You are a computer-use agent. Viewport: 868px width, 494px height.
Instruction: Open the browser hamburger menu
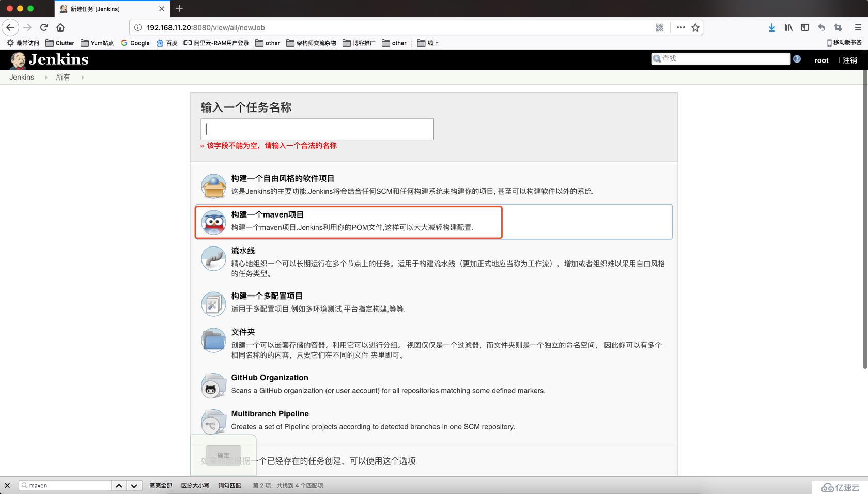point(858,27)
